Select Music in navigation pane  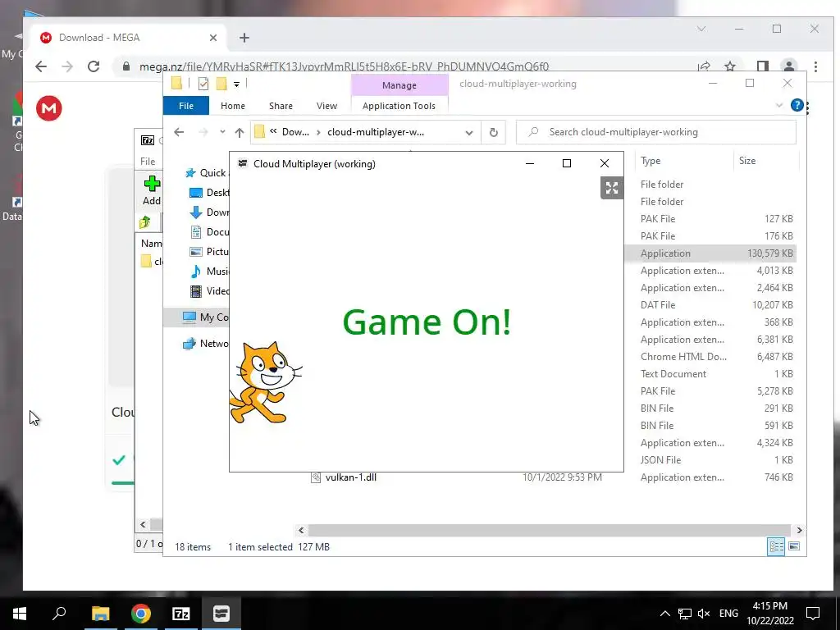pyautogui.click(x=209, y=272)
